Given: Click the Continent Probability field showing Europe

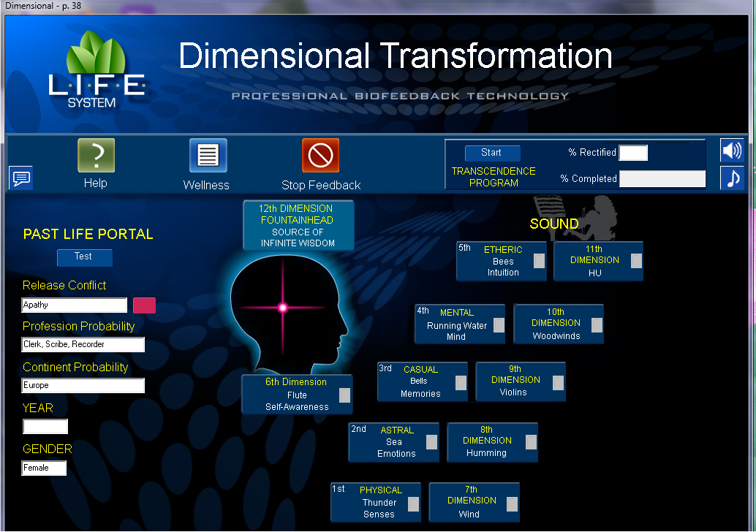Looking at the screenshot, I should tap(83, 386).
